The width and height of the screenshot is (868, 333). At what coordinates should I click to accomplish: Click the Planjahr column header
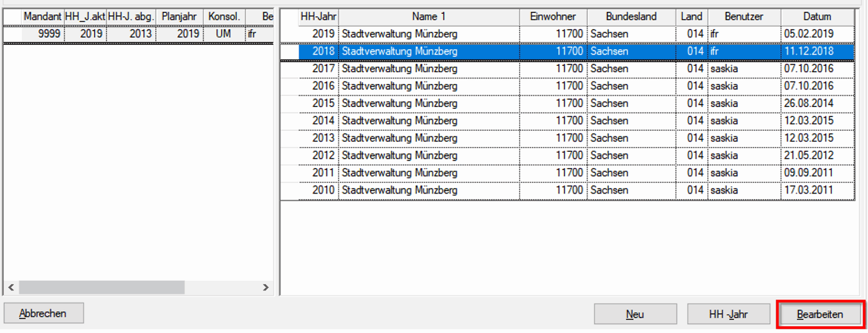tap(179, 17)
